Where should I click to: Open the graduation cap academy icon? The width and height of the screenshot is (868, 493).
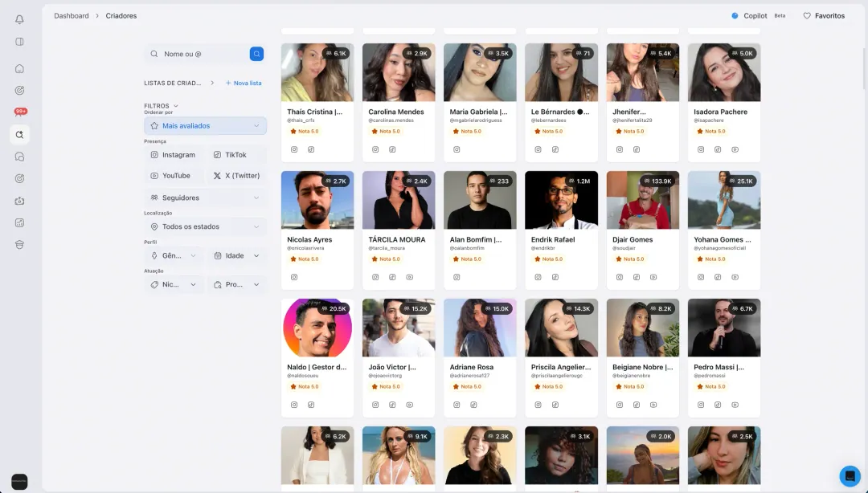[19, 245]
